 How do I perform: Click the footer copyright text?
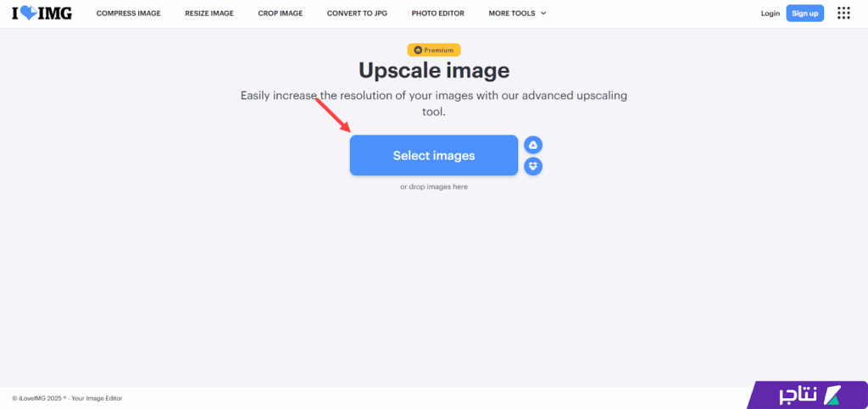click(67, 398)
